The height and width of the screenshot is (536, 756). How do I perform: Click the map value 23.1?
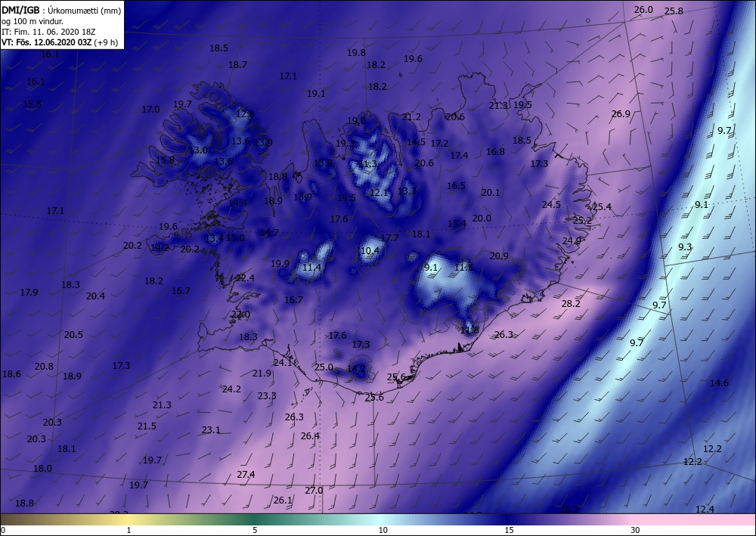[211, 430]
